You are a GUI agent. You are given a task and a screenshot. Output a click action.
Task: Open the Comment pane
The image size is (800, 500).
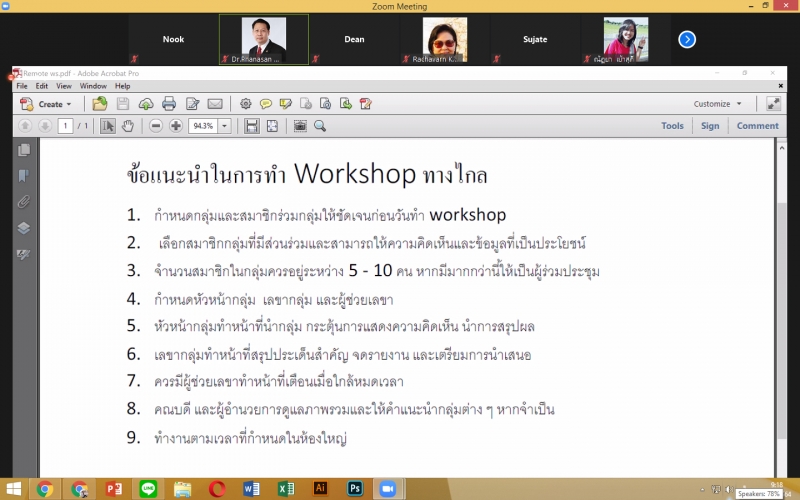[x=757, y=126]
